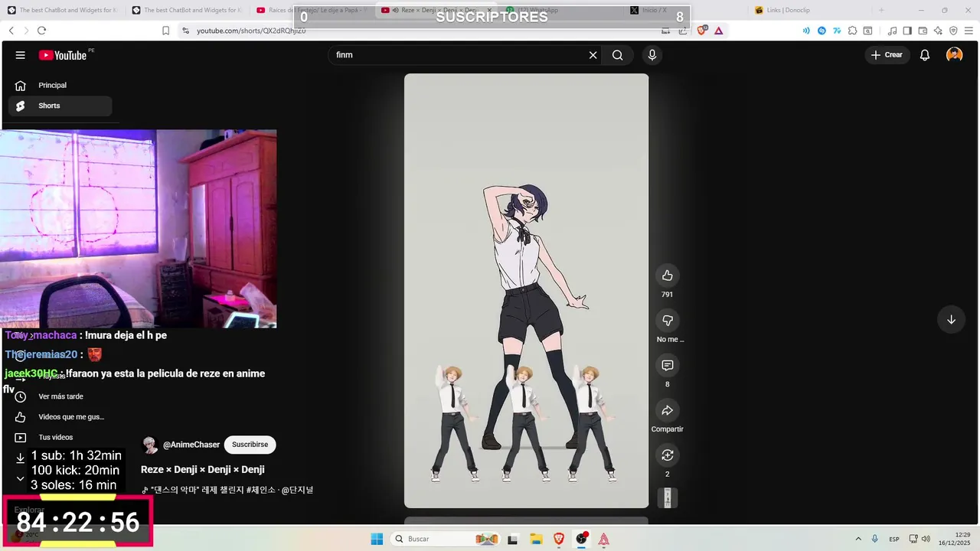Expand the system tray hidden icons chevron
This screenshot has height=551, width=980.
pyautogui.click(x=857, y=540)
